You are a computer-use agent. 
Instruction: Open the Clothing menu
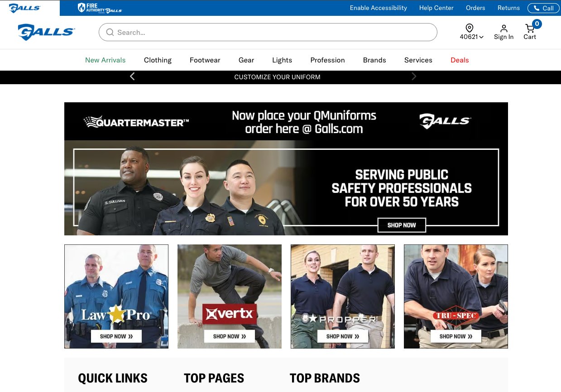(x=158, y=60)
